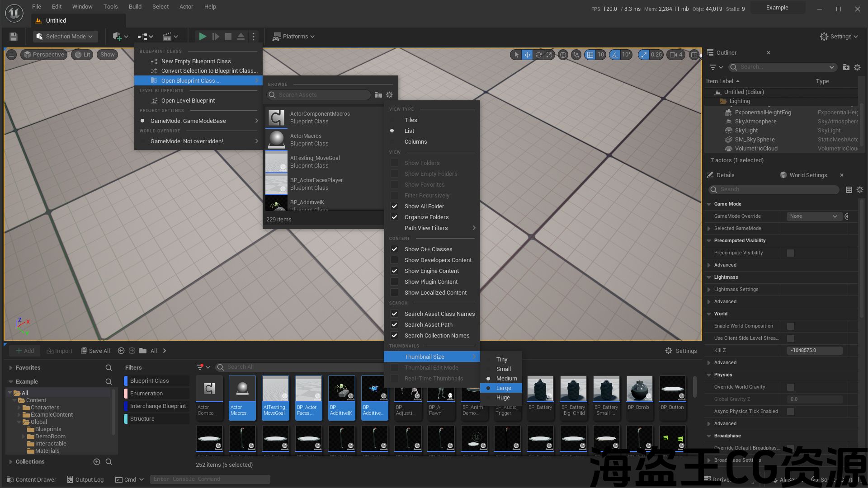The height and width of the screenshot is (488, 868).
Task: Click camera speed icon in viewport
Action: pos(673,55)
